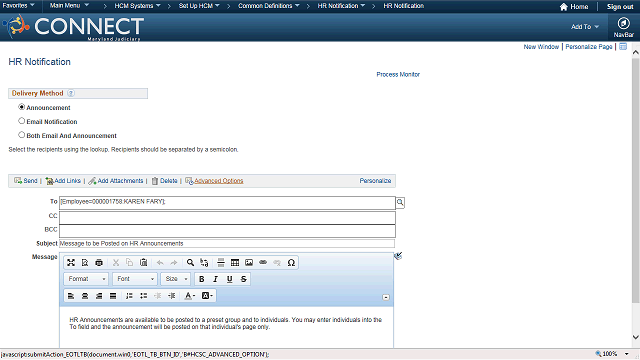Click the Unlink icon

coord(277,262)
